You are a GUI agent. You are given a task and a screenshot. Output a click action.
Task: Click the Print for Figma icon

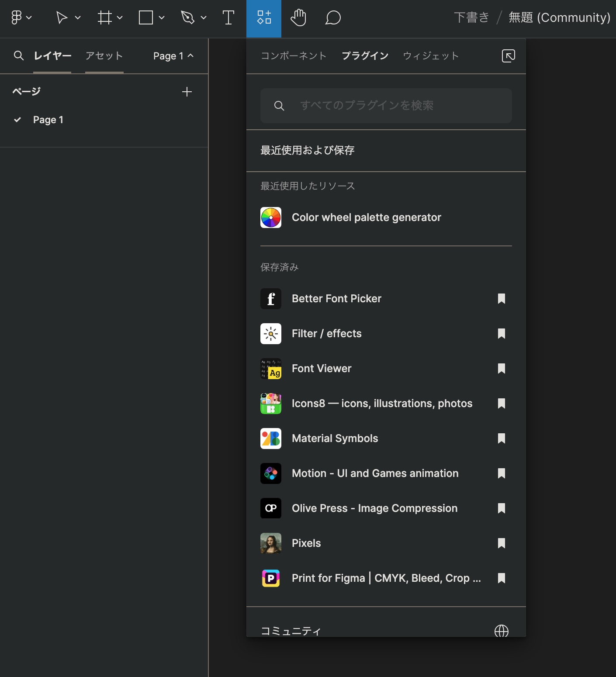[x=271, y=578]
